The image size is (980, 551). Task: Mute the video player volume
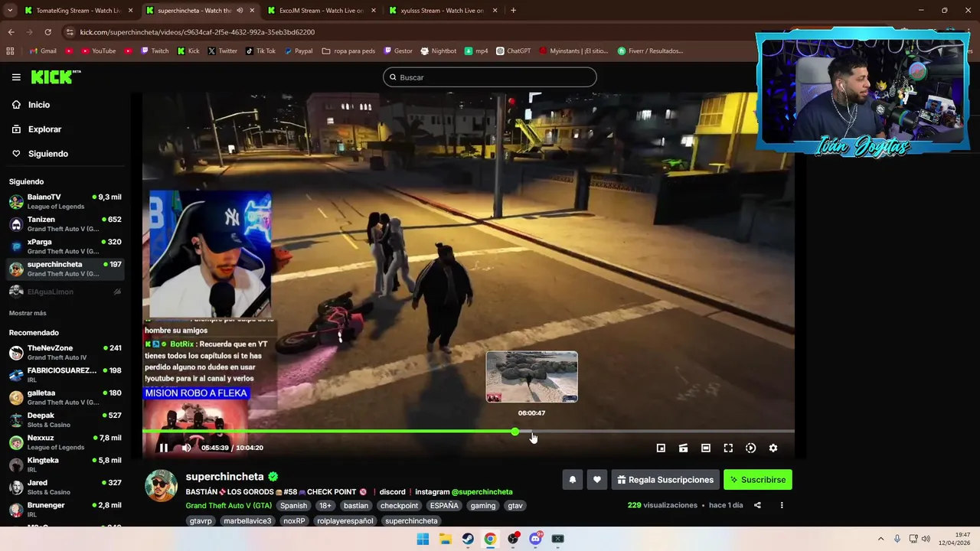click(x=186, y=448)
